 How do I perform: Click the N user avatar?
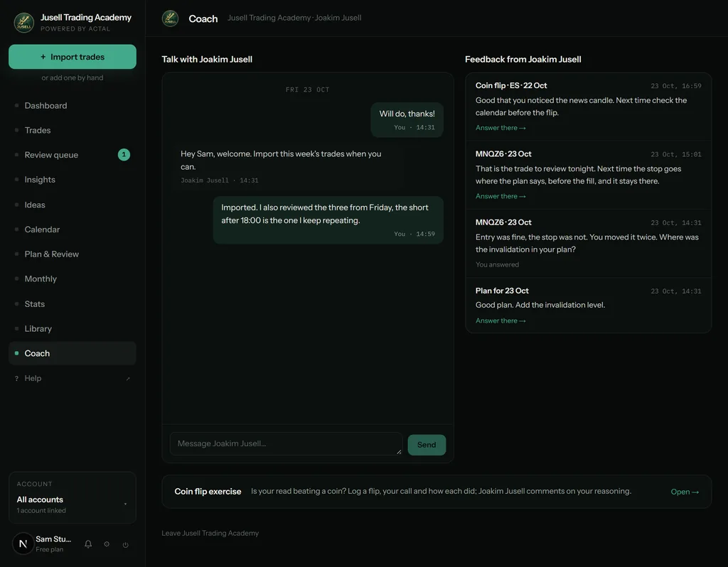click(23, 544)
